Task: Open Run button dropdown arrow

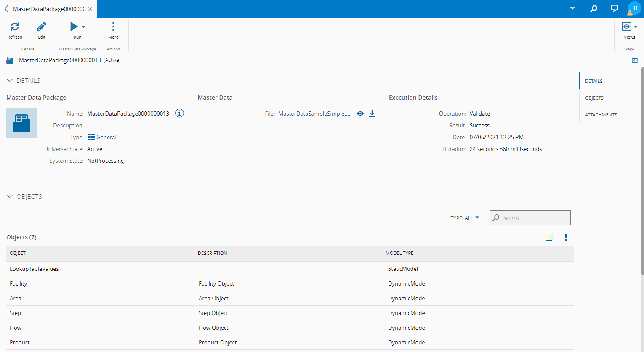Action: tap(83, 27)
